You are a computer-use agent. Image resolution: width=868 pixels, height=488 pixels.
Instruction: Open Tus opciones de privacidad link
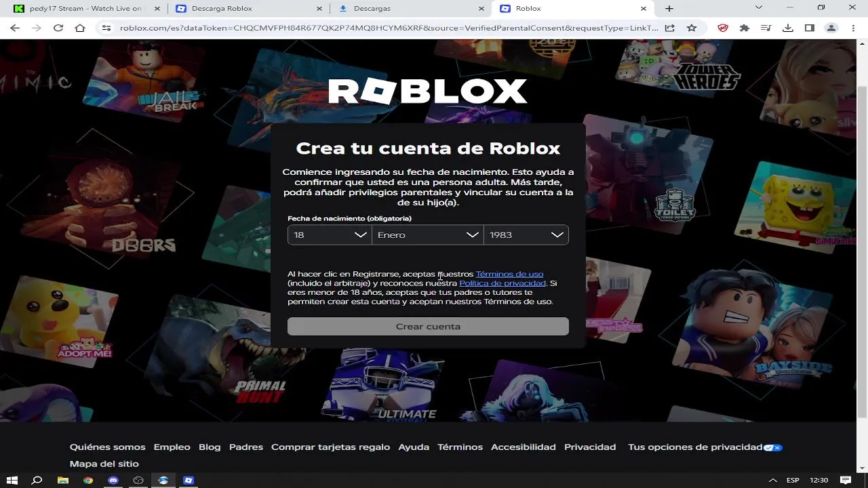click(x=695, y=447)
